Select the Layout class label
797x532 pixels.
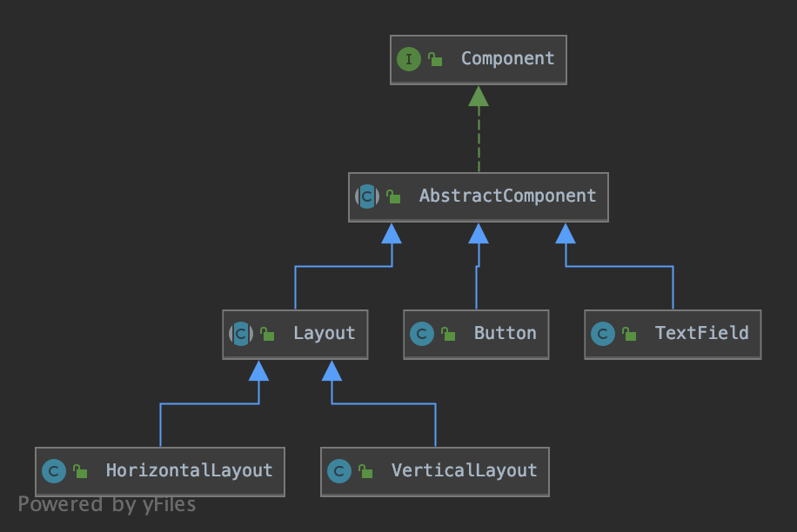324,334
